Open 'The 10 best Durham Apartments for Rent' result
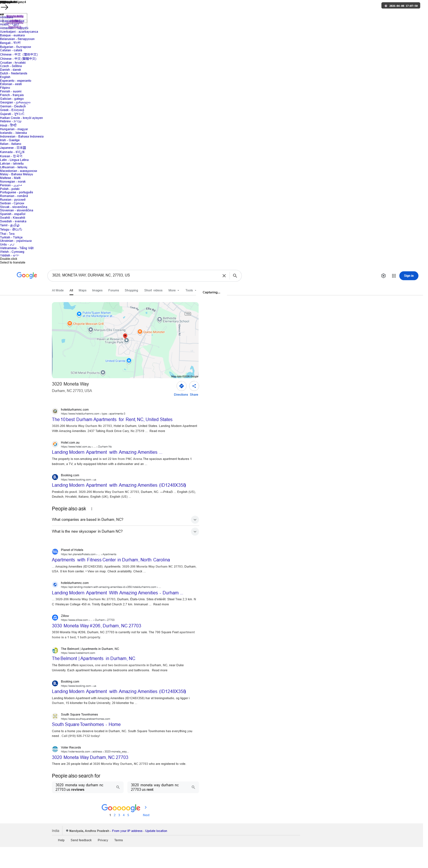428x868 pixels. click(112, 420)
